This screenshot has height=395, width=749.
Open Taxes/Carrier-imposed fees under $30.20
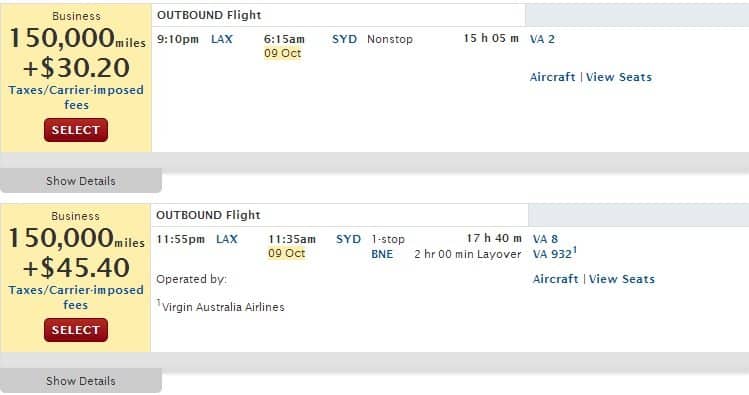click(76, 97)
